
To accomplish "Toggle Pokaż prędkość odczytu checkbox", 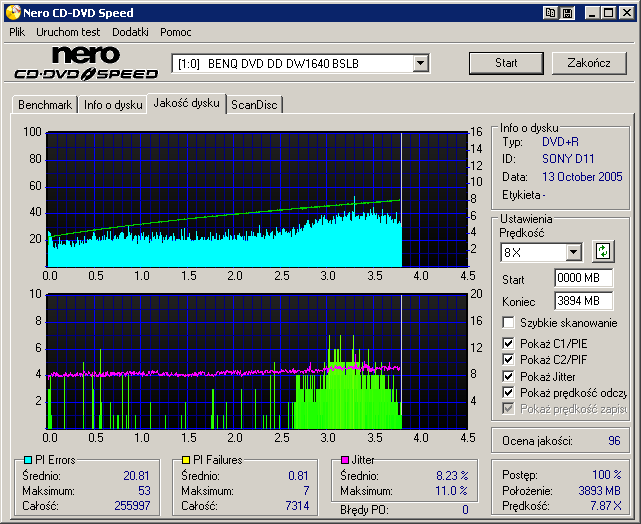I will point(508,392).
